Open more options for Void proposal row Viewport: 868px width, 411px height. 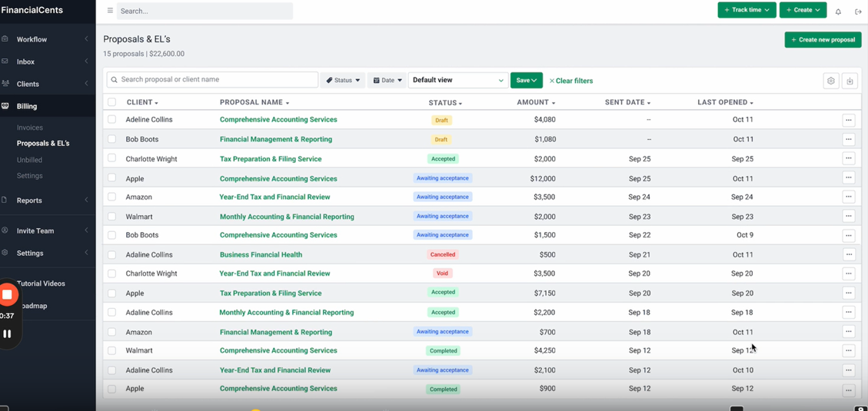coord(849,273)
